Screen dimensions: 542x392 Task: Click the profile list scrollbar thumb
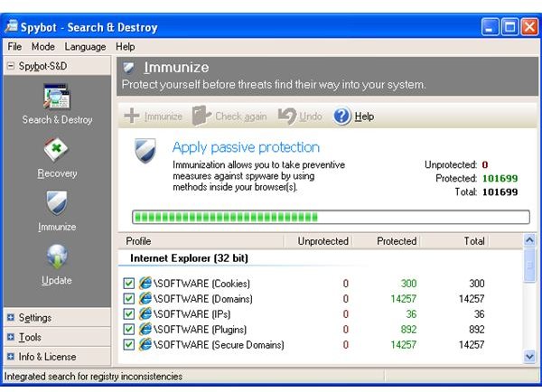pos(529,266)
